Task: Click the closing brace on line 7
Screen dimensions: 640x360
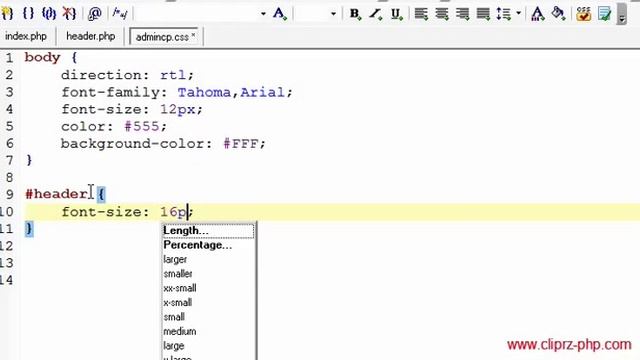Action: [x=29, y=160]
